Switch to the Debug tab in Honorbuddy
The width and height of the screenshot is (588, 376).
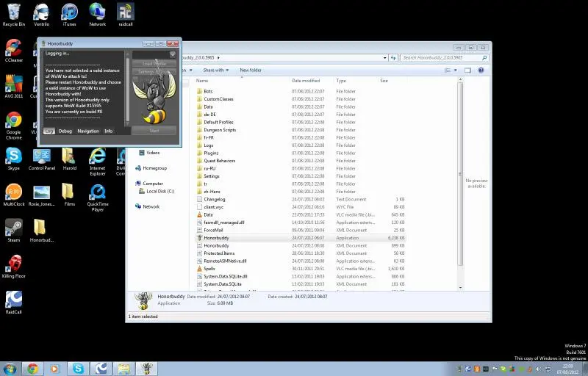[x=65, y=131]
